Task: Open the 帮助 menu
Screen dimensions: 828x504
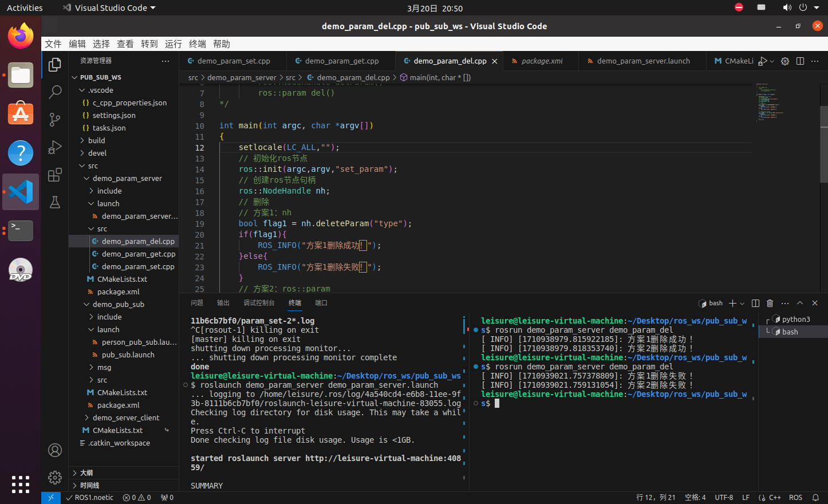Action: coord(222,44)
